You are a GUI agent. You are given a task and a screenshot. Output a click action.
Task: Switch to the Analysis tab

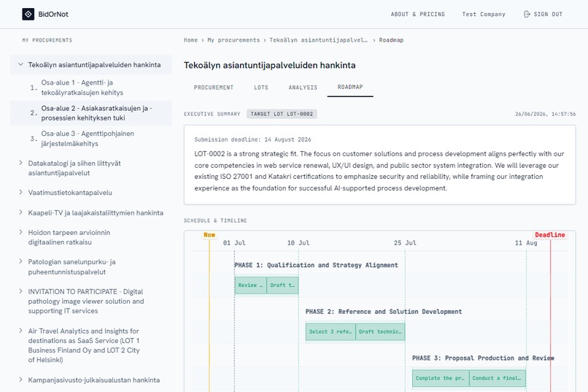point(303,88)
